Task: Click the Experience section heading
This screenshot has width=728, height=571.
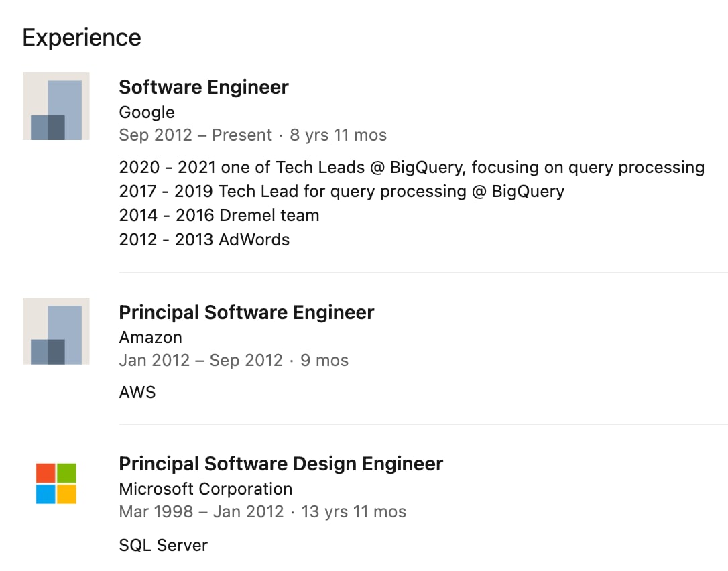Action: click(82, 38)
